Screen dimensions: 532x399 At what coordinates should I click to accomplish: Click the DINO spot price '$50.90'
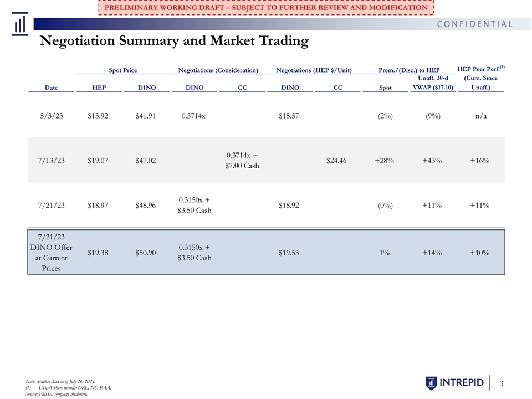tap(146, 253)
